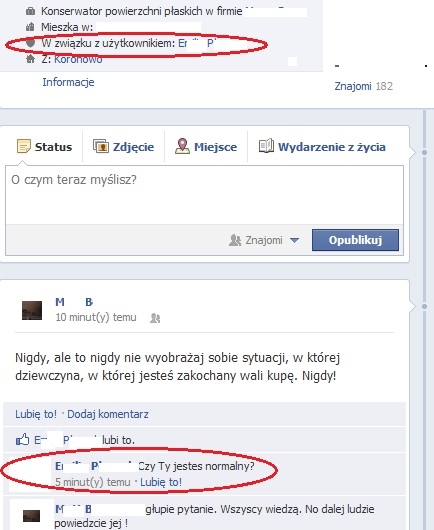The image size is (434, 530).
Task: Select the Status tab
Action: tap(45, 147)
